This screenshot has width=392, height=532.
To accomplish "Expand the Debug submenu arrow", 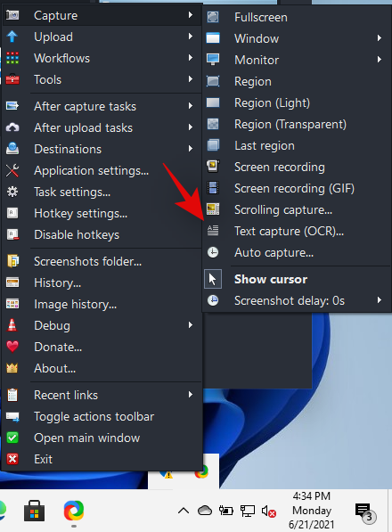I will (191, 324).
